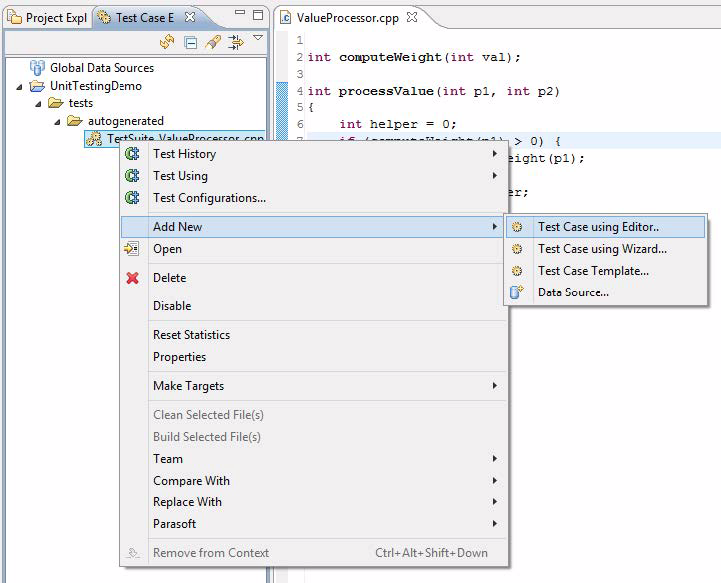The width and height of the screenshot is (721, 583).
Task: Minimize the Test Case Explorer view
Action: coord(240,13)
